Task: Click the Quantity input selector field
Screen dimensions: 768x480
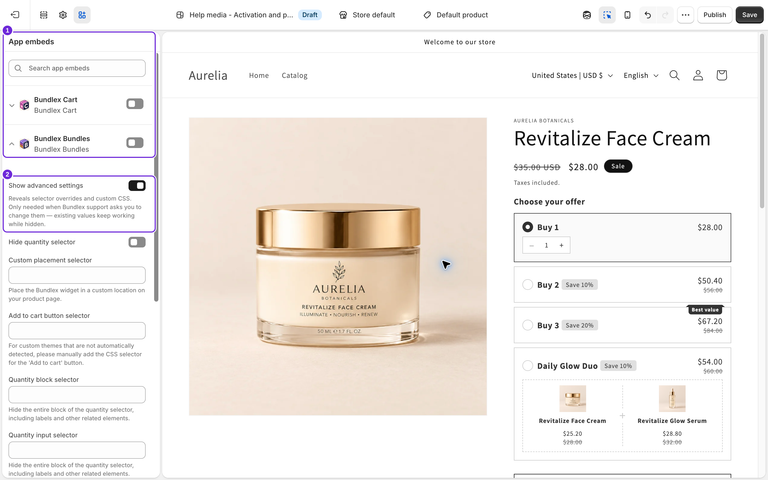Action: (77, 450)
